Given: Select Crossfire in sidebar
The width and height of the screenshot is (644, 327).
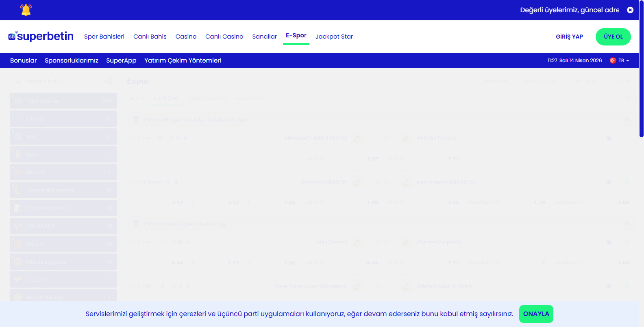Looking at the screenshot, I should click(x=63, y=279).
